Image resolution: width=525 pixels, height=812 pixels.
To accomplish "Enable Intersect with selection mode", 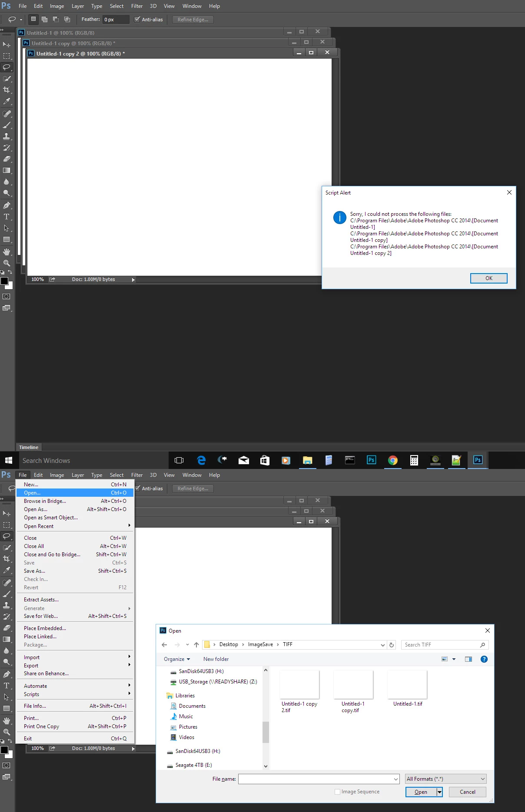I will [x=67, y=19].
